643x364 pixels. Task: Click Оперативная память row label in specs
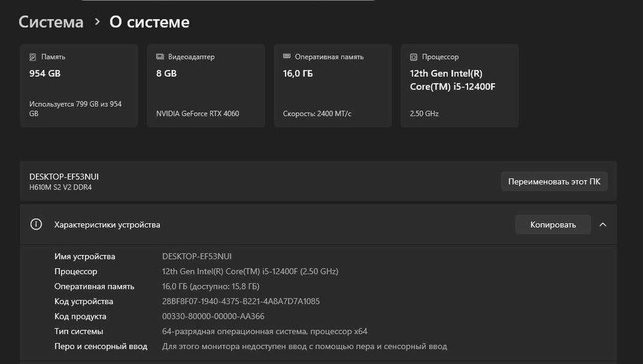click(95, 286)
